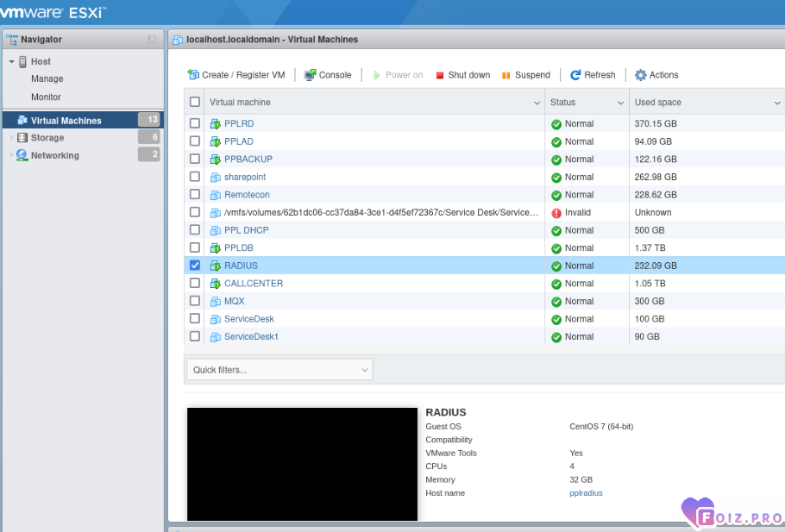Select Host in Navigator

pos(41,61)
